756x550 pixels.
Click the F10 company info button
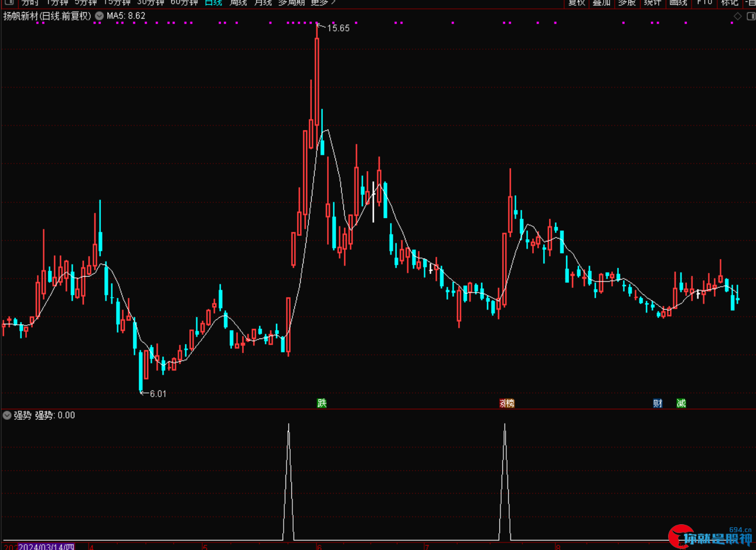[x=704, y=2]
